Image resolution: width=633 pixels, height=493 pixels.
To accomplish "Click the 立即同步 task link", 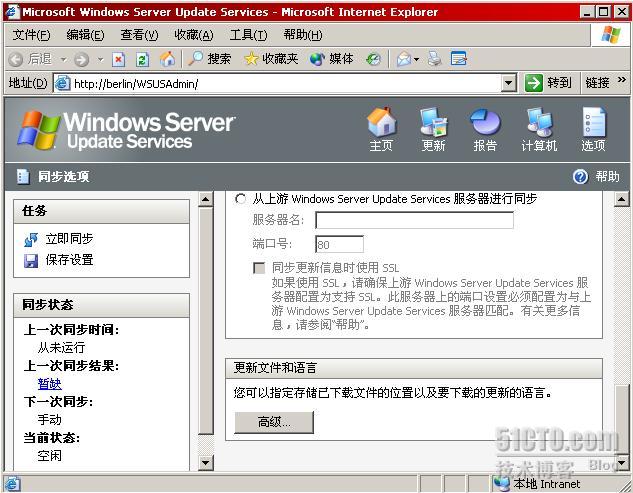I will click(69, 239).
